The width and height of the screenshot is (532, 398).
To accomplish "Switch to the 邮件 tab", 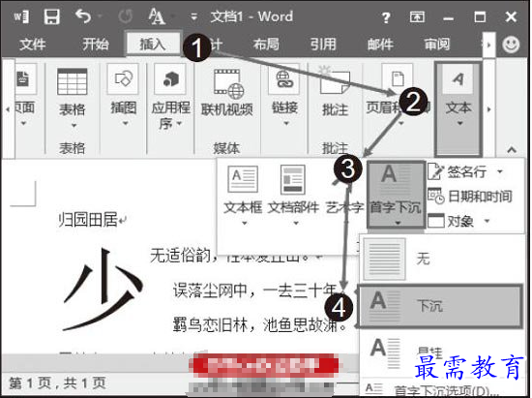I will click(380, 45).
